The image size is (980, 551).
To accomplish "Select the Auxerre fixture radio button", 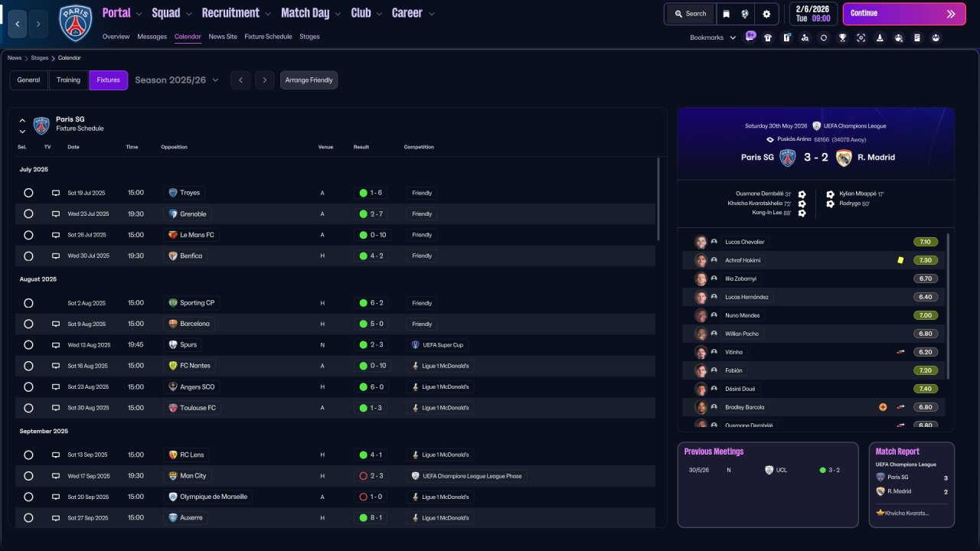I will (x=28, y=518).
